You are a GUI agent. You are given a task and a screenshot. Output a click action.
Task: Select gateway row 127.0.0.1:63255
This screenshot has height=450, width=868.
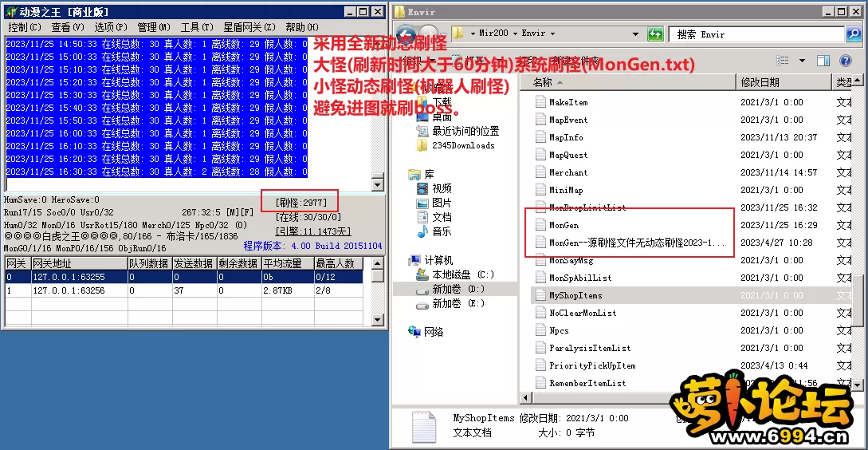point(184,277)
